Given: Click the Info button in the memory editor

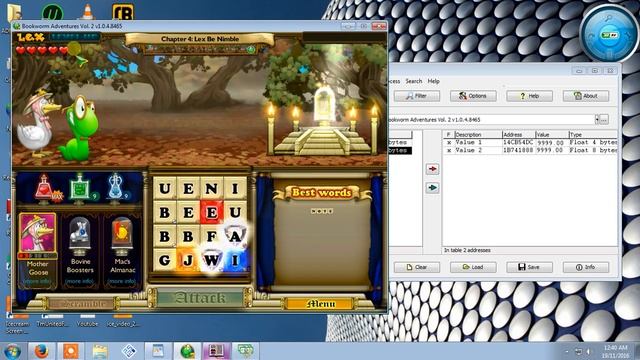Looking at the screenshot, I should click(586, 267).
